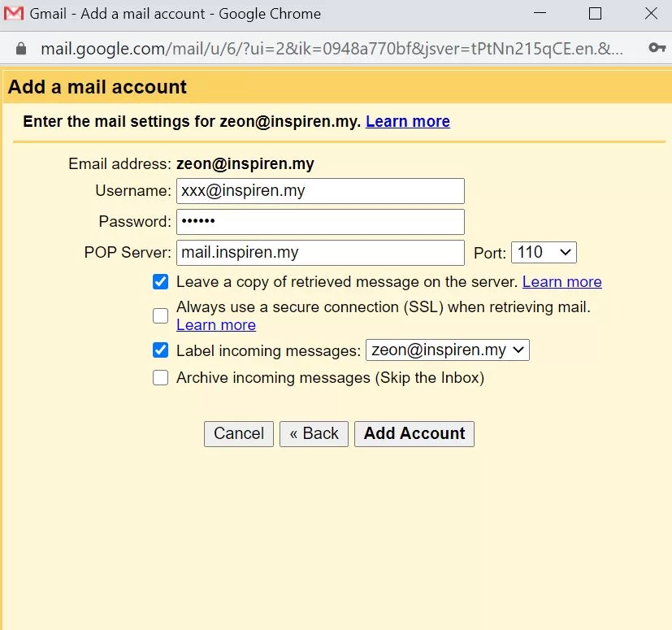Click the Username input field
Screen dimensions: 672x630
pyautogui.click(x=320, y=191)
